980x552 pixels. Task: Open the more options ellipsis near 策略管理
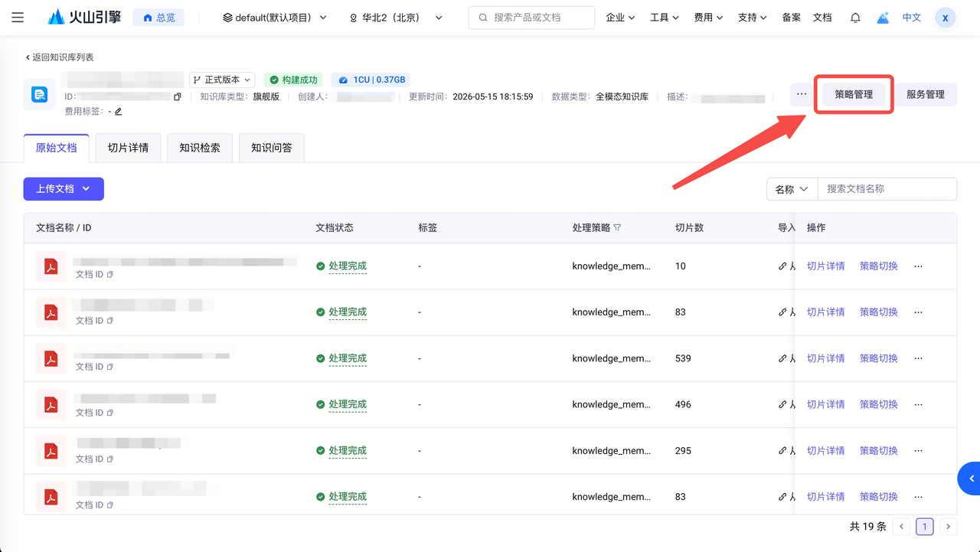coord(802,94)
